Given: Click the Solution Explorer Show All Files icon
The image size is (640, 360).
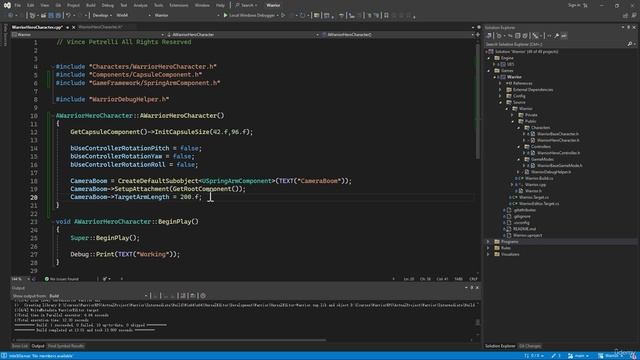Looking at the screenshot, I should pos(525,36).
